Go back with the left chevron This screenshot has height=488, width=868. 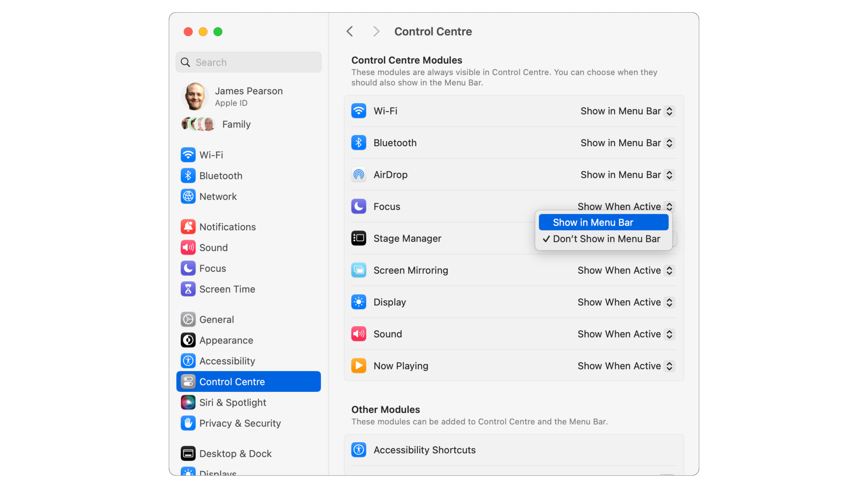click(350, 32)
